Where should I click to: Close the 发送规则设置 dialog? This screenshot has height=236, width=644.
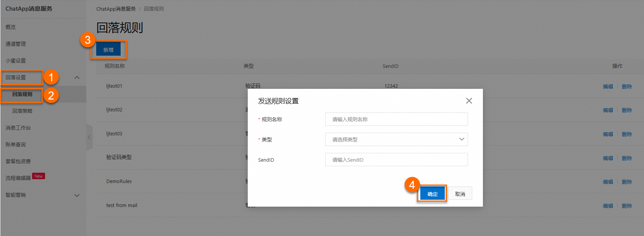pos(469,101)
